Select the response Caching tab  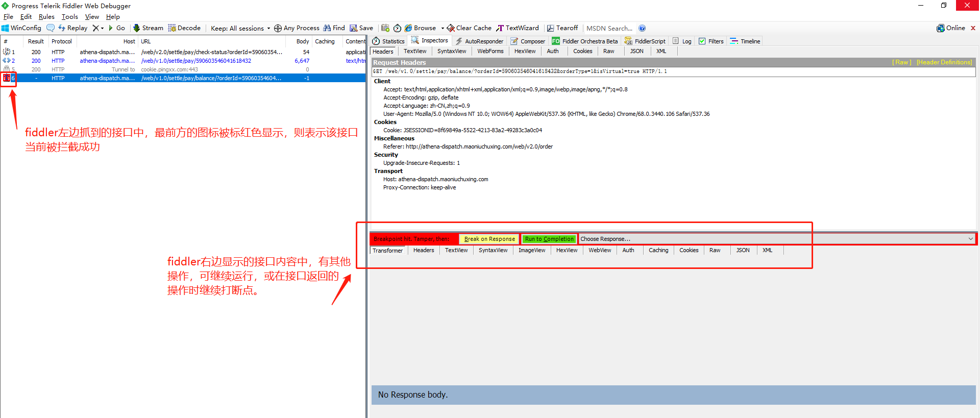click(658, 250)
